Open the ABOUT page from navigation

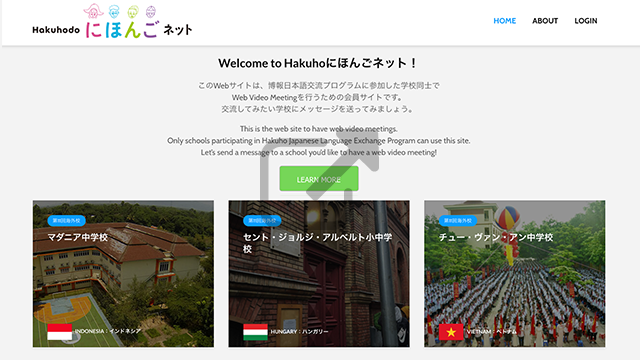click(x=545, y=21)
